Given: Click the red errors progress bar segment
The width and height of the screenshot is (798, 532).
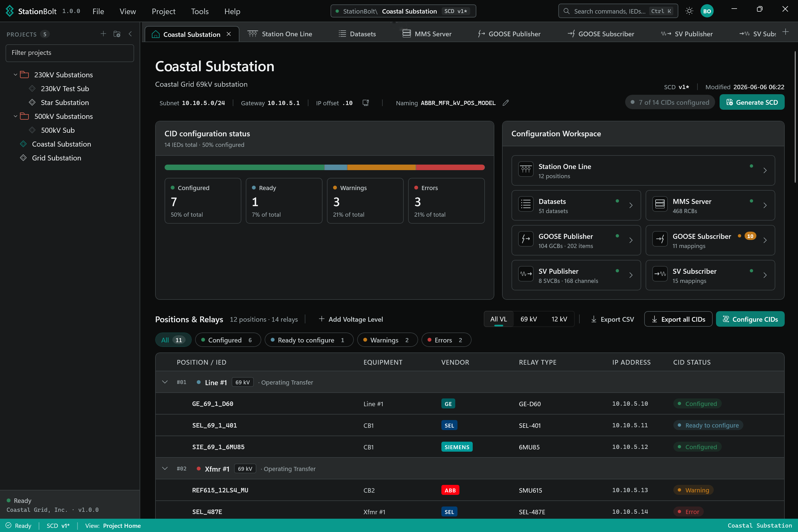Looking at the screenshot, I should pyautogui.click(x=450, y=167).
